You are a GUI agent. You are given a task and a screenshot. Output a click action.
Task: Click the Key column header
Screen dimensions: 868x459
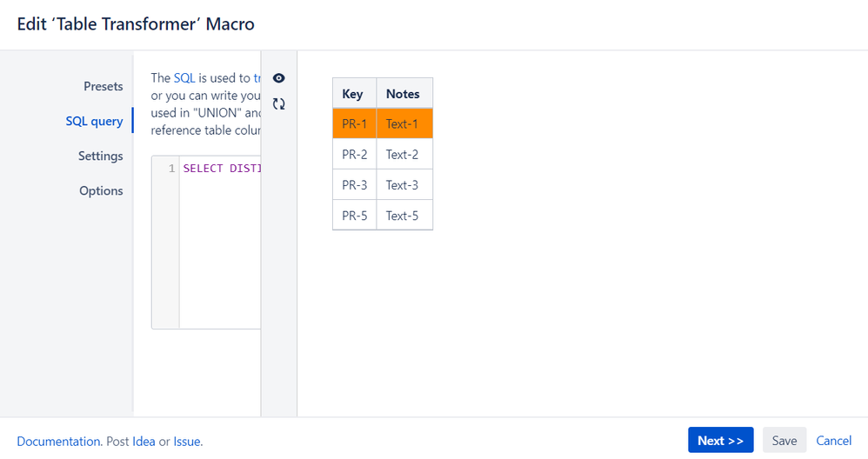pos(354,93)
